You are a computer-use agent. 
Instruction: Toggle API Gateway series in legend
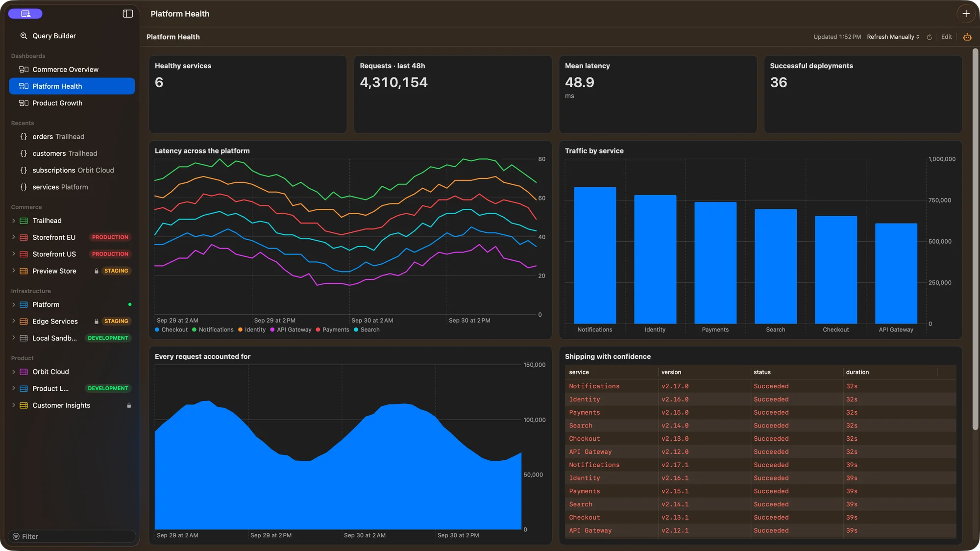(291, 329)
